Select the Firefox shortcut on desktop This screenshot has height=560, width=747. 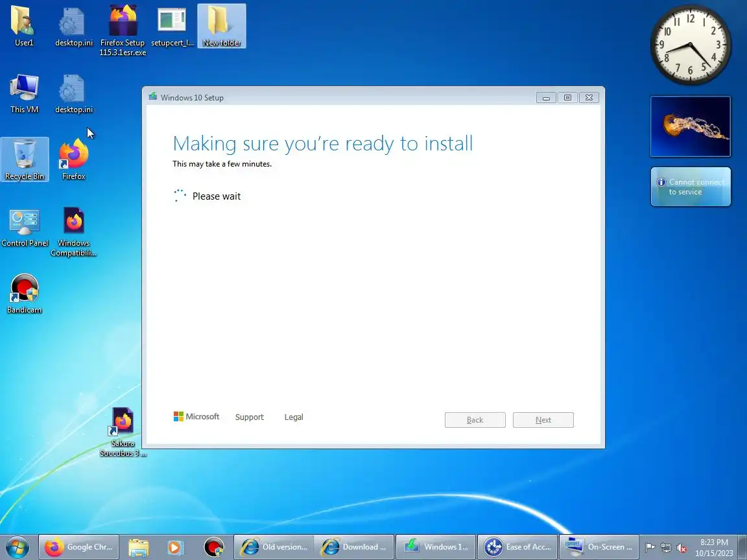point(73,159)
